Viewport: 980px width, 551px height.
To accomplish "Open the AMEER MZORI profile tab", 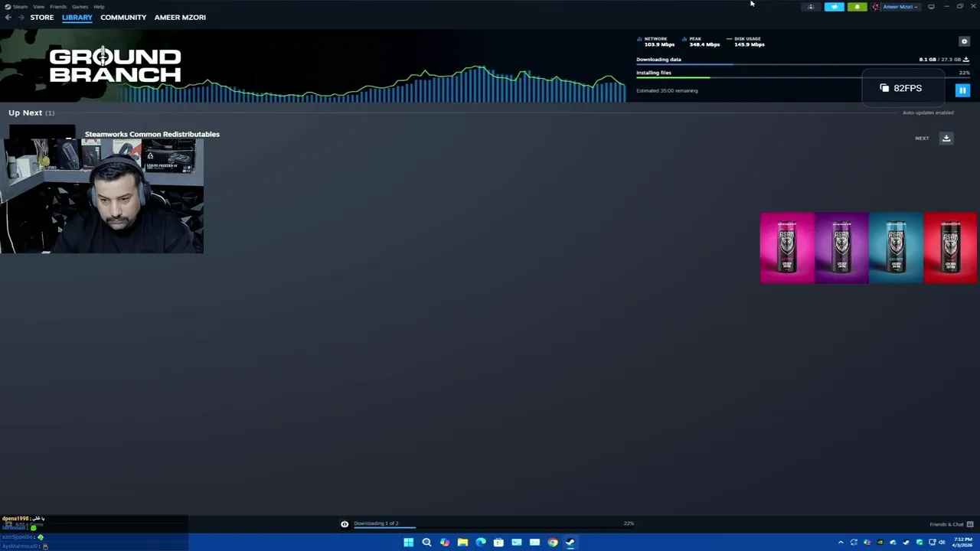I will pyautogui.click(x=180, y=17).
